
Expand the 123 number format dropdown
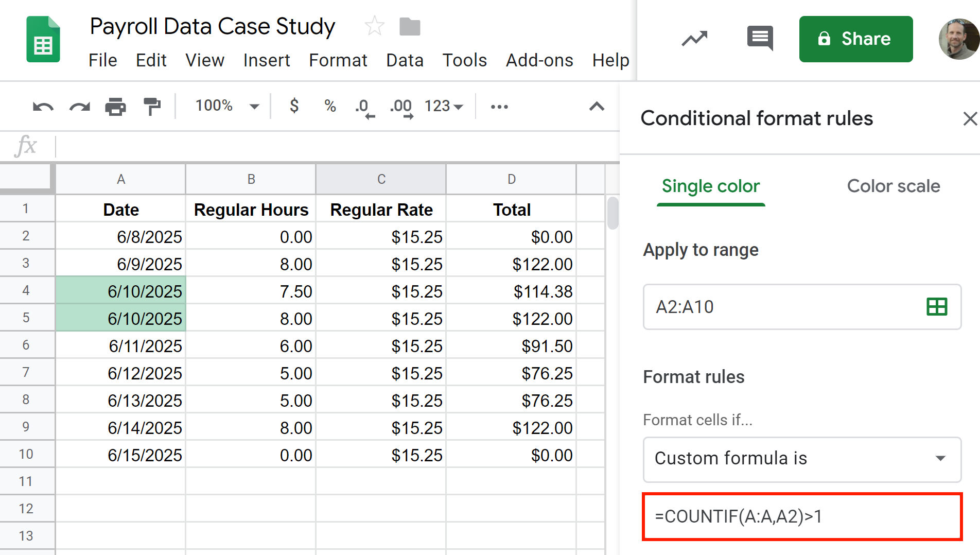(x=443, y=106)
